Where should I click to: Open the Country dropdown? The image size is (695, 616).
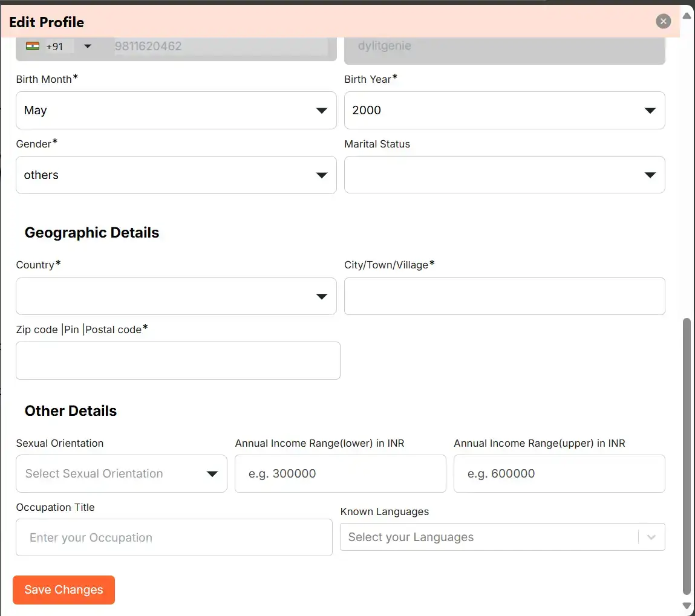click(x=176, y=296)
